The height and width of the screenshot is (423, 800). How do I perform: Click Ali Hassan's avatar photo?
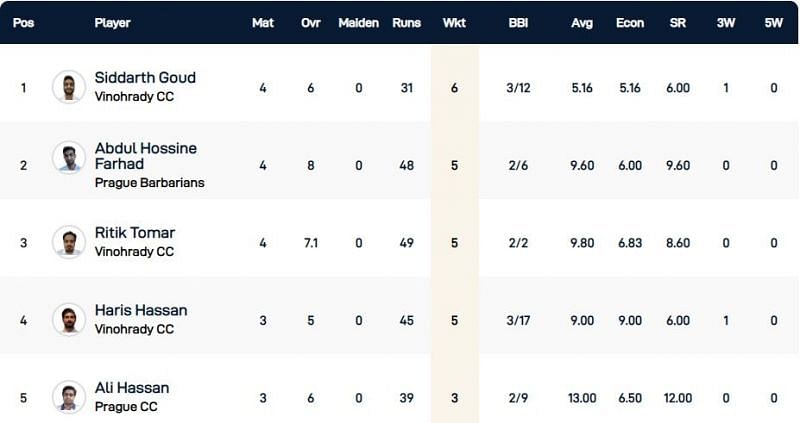pos(69,397)
